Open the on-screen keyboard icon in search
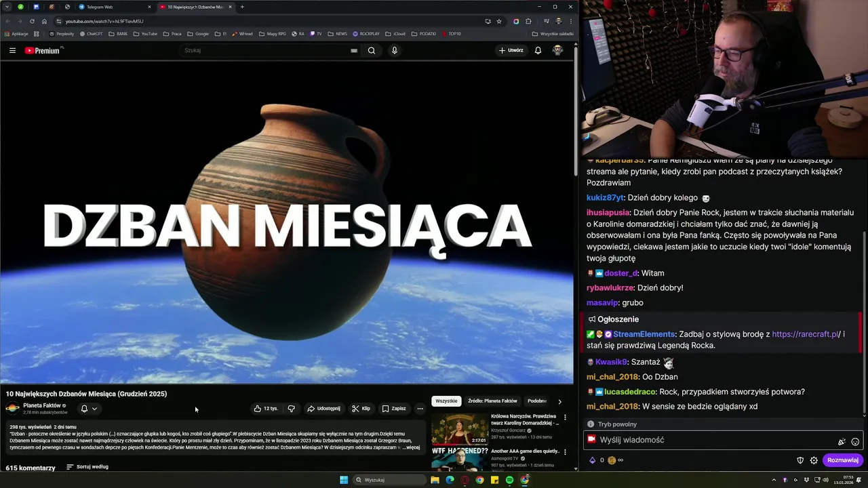 click(x=354, y=50)
